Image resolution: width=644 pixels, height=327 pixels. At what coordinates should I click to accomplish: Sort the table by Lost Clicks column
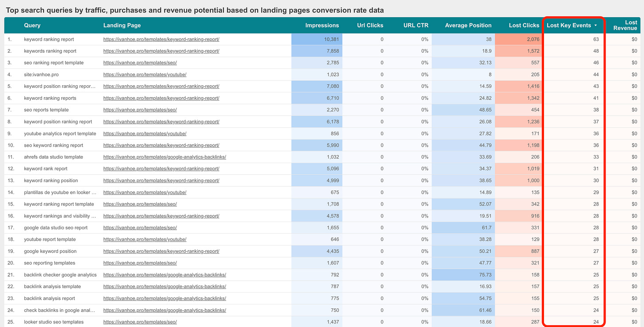(524, 25)
